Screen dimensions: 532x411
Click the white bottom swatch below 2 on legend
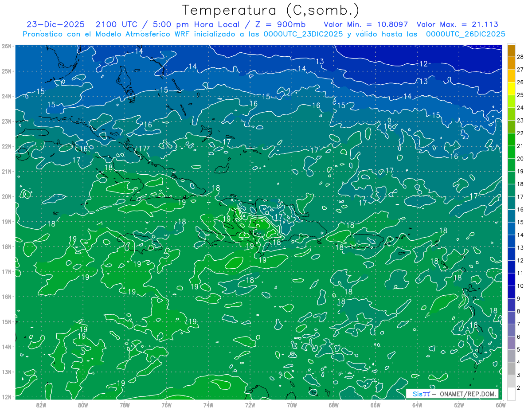(x=511, y=394)
